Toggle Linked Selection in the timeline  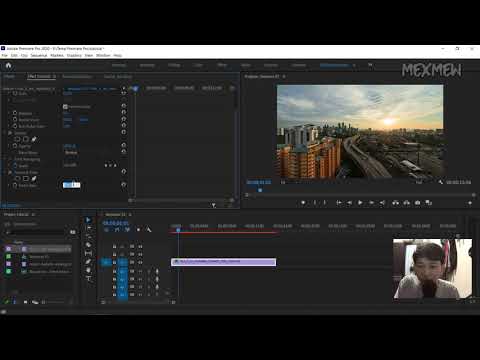point(127,230)
